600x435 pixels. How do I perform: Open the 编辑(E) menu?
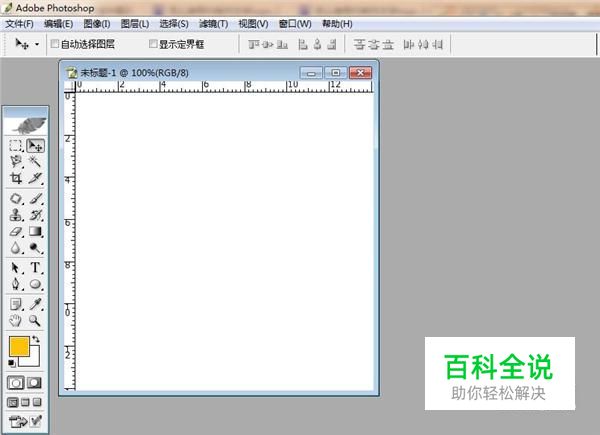point(59,24)
